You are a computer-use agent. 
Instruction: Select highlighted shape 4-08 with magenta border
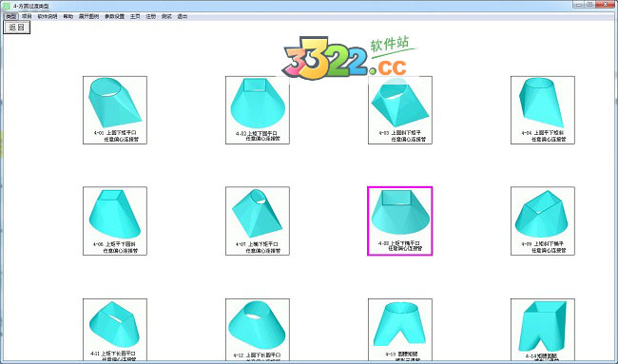pyautogui.click(x=400, y=221)
